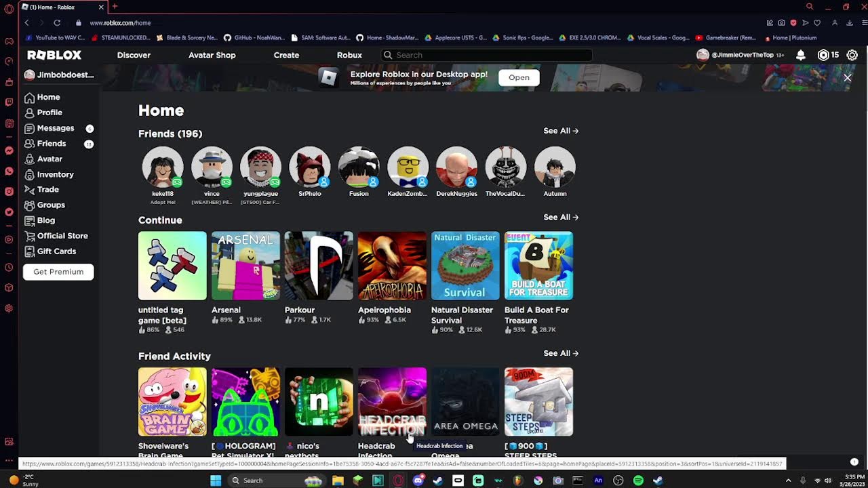Open nico's nextbots thumbnail
The height and width of the screenshot is (488, 868).
coord(319,402)
